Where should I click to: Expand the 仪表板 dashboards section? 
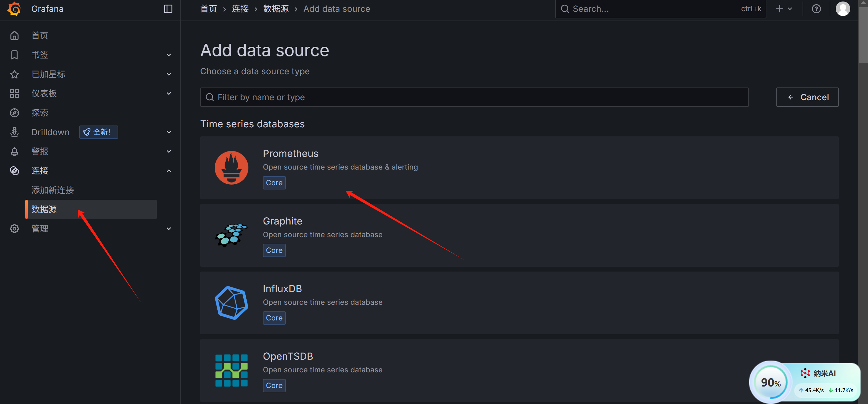pyautogui.click(x=169, y=94)
